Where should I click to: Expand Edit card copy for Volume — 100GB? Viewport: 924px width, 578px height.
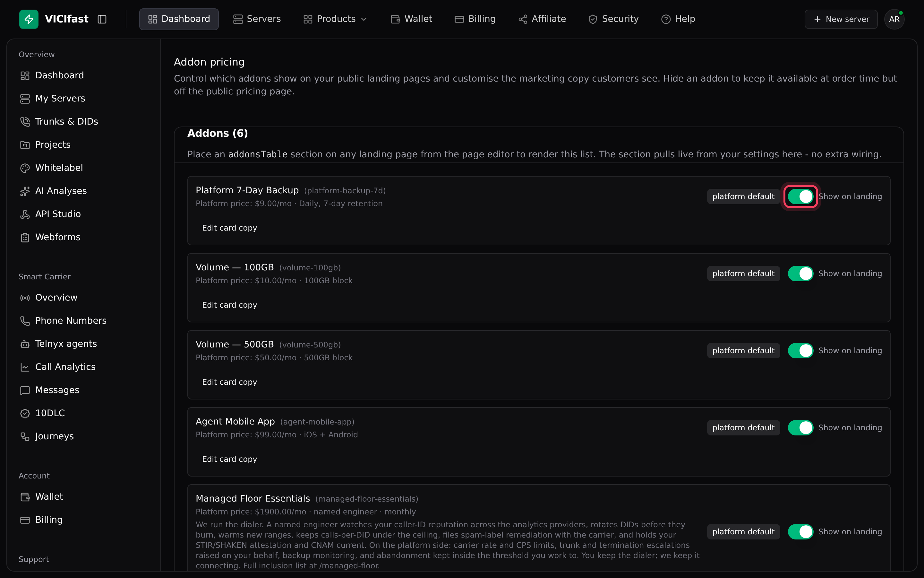[229, 305]
